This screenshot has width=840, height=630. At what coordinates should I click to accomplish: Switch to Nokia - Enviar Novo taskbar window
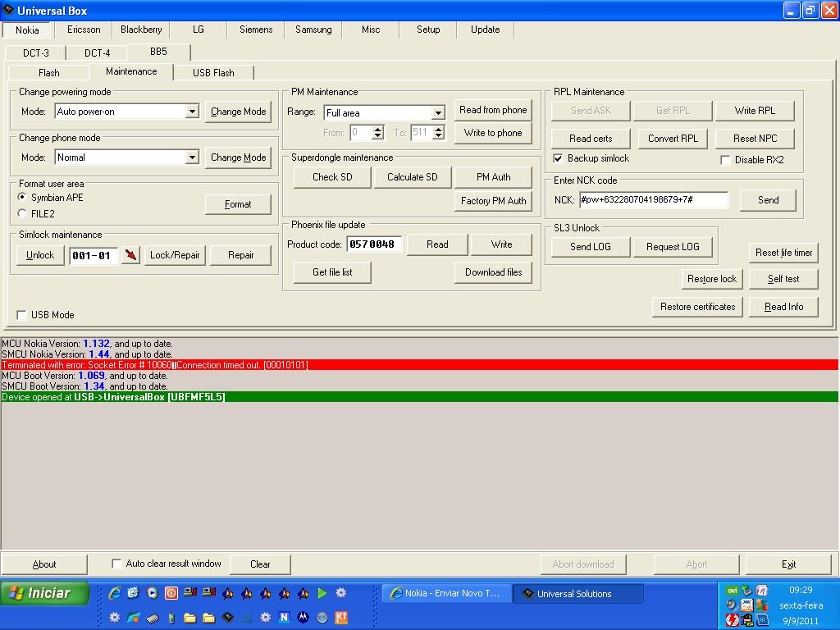click(x=445, y=594)
